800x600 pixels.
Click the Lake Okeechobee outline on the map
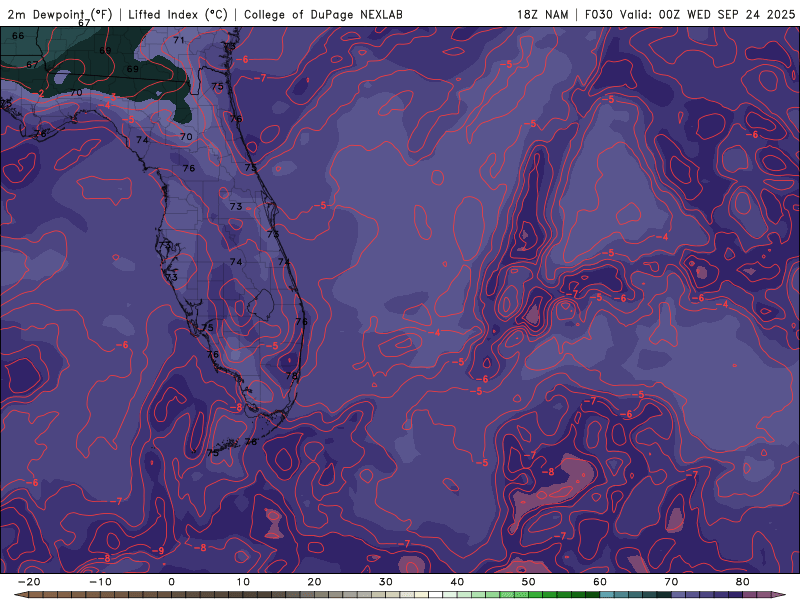[261, 305]
